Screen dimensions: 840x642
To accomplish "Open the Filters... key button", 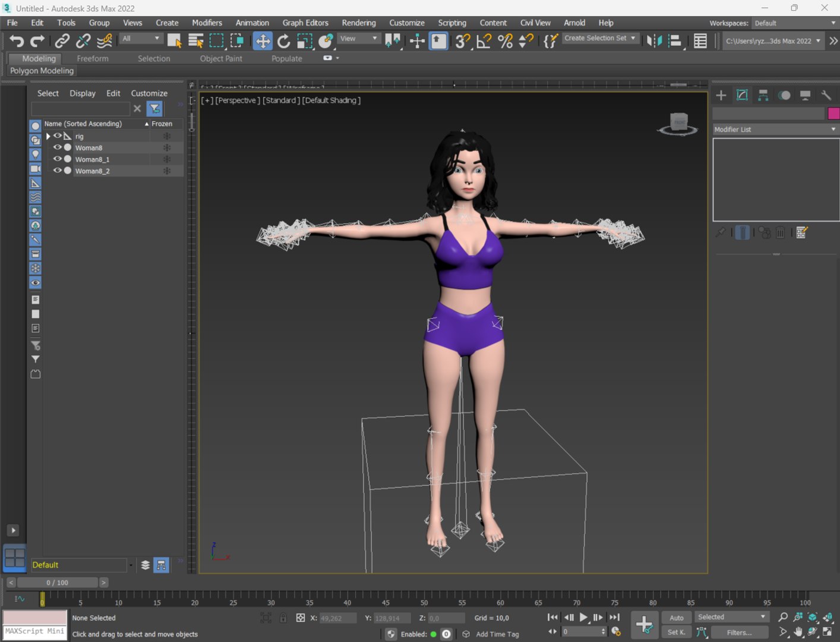I will (738, 632).
